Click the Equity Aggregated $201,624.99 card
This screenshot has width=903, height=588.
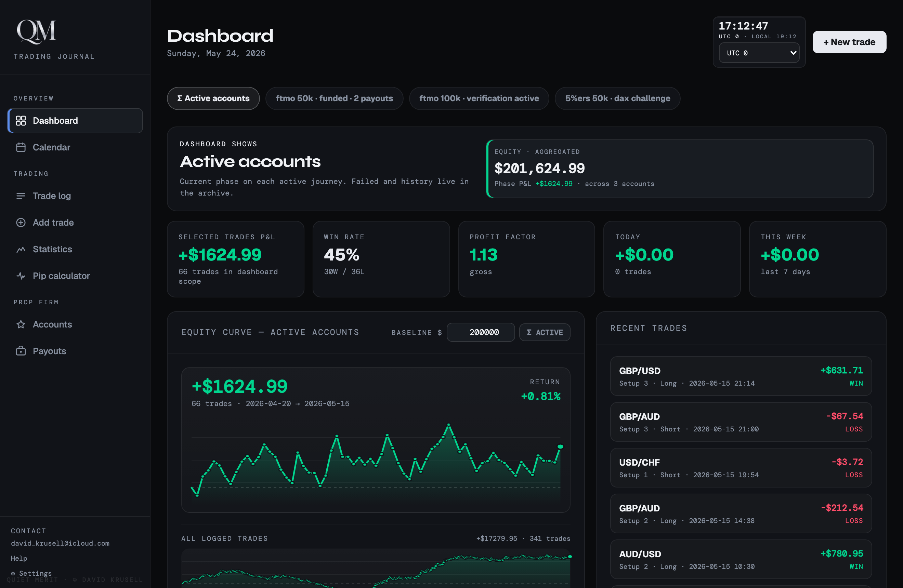pos(680,169)
